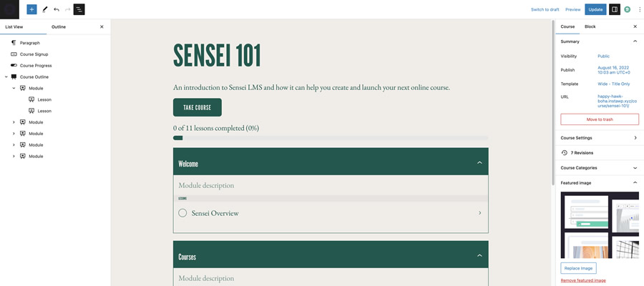Click the 0 of 11 lessons completed text
Viewport: 644px width, 286px height.
[216, 128]
